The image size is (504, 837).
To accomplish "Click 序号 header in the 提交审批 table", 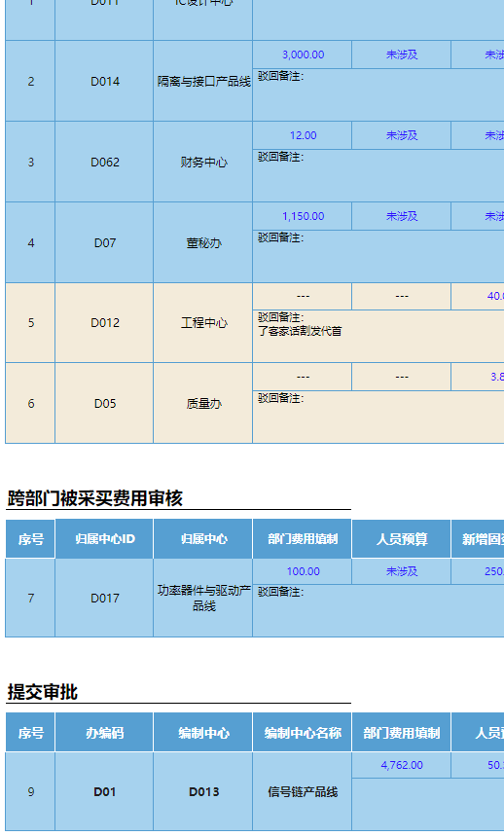I will tap(30, 732).
